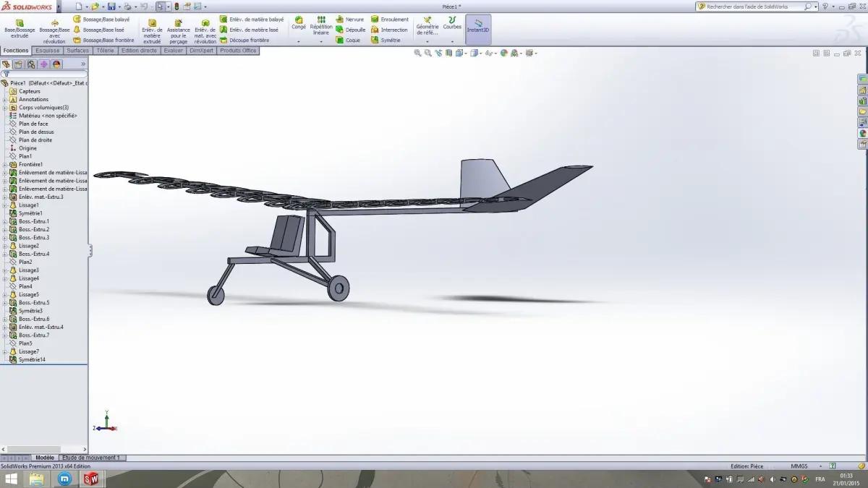868x488 pixels.
Task: Expand the Frontière1 feature in the tree
Action: point(6,164)
